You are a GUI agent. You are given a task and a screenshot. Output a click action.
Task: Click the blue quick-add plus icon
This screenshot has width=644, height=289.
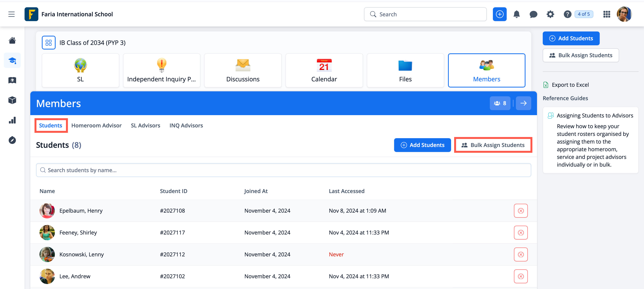[500, 14]
